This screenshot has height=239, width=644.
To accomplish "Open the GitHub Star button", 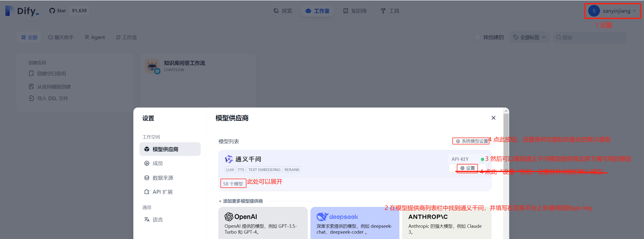I will [x=57, y=11].
